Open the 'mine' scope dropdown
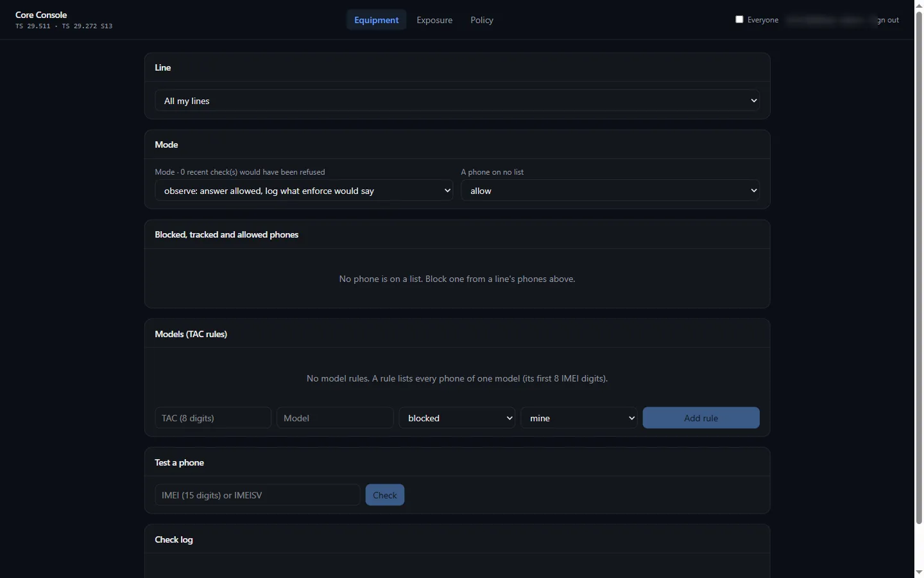924x578 pixels. [x=579, y=418]
